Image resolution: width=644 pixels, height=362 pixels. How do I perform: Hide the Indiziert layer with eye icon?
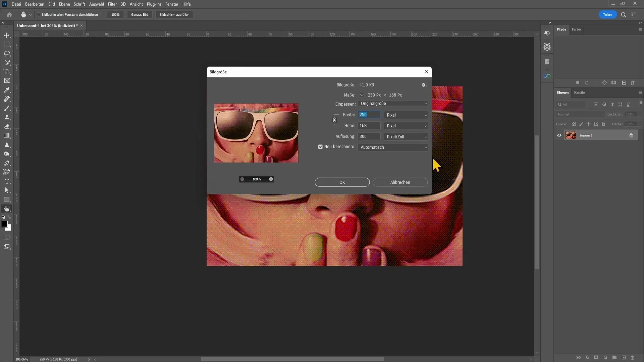point(559,135)
